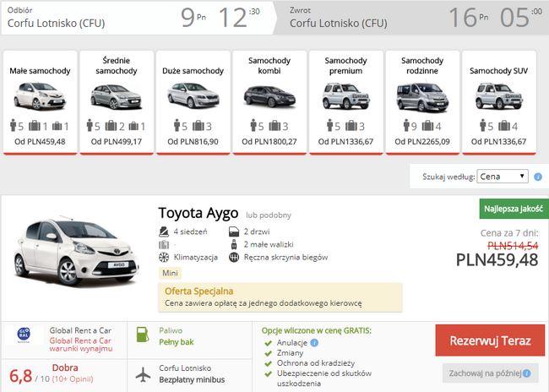549x392 pixels.
Task: Click the gearbox icon beside Ręczna skrzynia biegów
Action: 234,258
